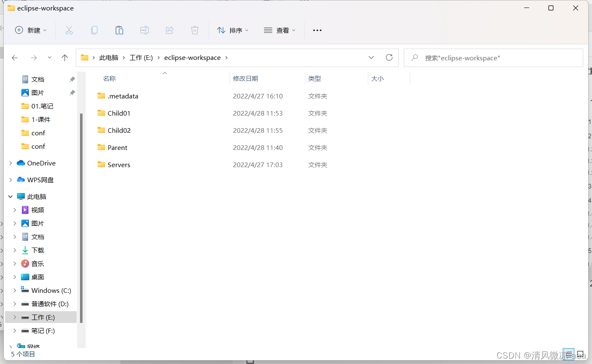Expand the OneDrive tree node
592x364 pixels.
pos(10,163)
